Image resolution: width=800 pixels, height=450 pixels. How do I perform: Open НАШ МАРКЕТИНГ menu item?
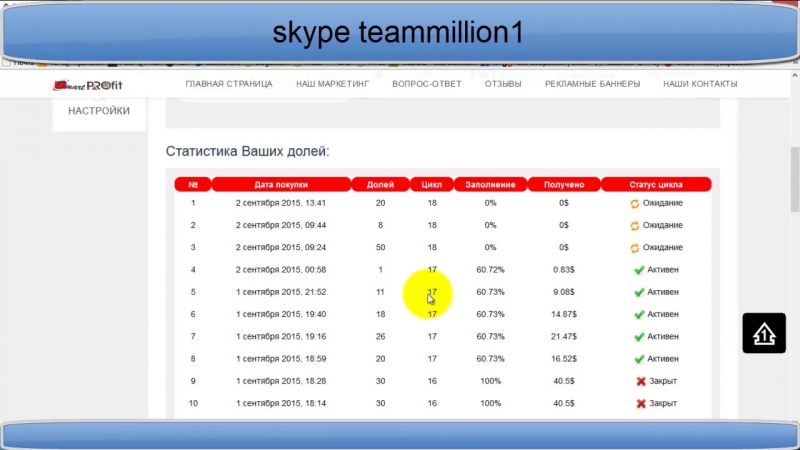tap(332, 84)
